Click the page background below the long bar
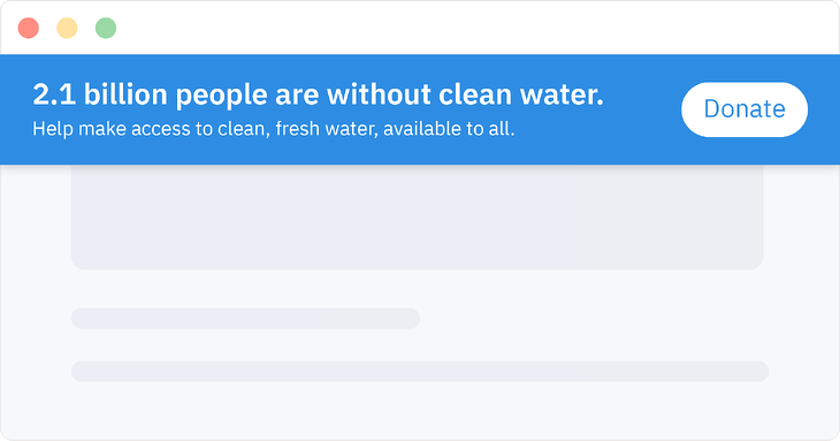840x441 pixels. [419, 412]
